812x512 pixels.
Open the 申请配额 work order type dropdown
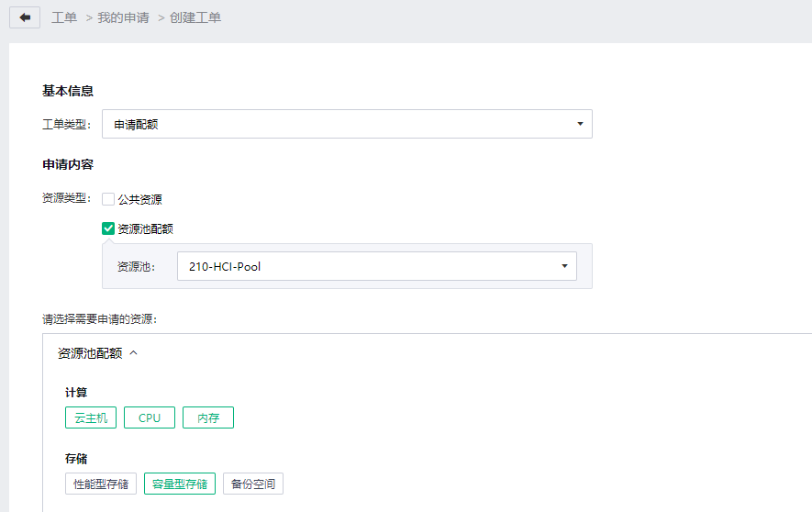[x=347, y=124]
